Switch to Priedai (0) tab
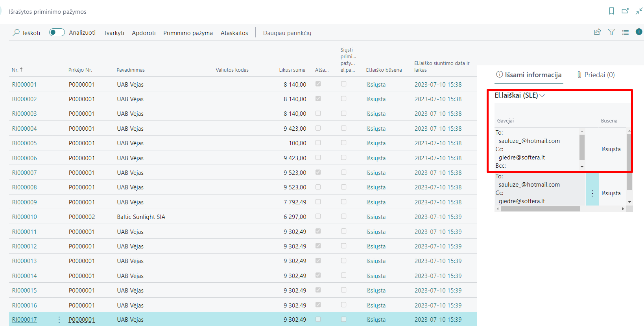 pos(596,74)
